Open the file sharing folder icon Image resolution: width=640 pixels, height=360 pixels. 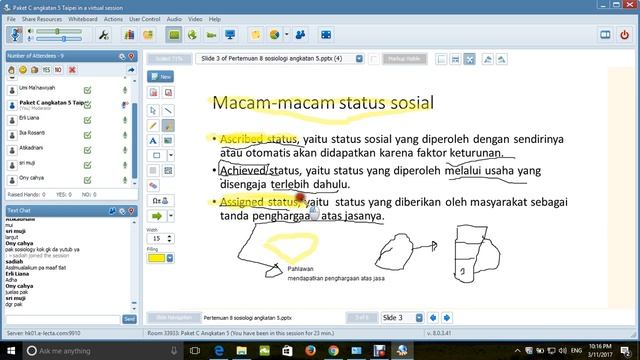pos(148,35)
